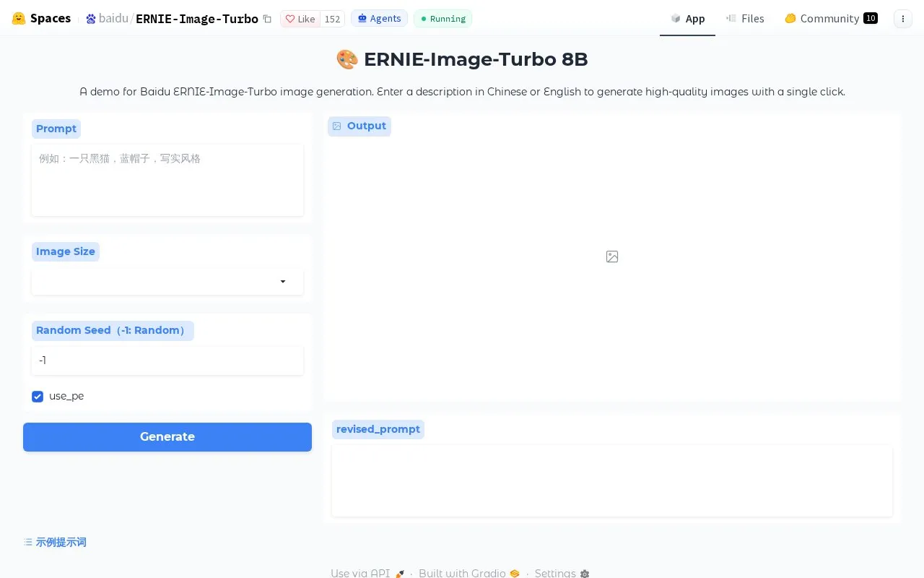Click the ERNIE-Image-Turbo 8B heading
Viewport: 924px width, 578px height.
(462, 59)
